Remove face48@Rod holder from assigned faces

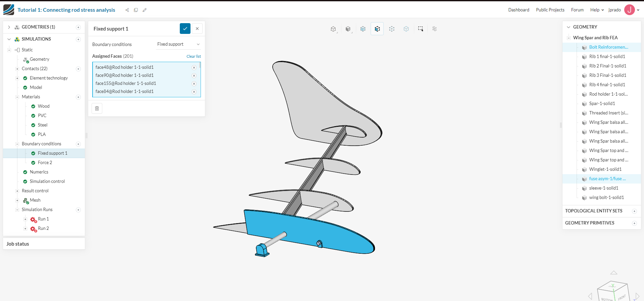tap(194, 67)
